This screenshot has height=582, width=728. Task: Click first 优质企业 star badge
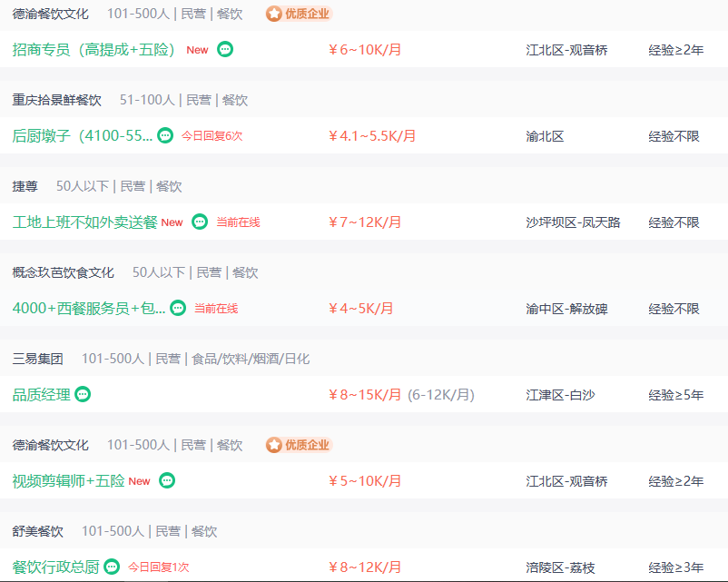[x=299, y=14]
